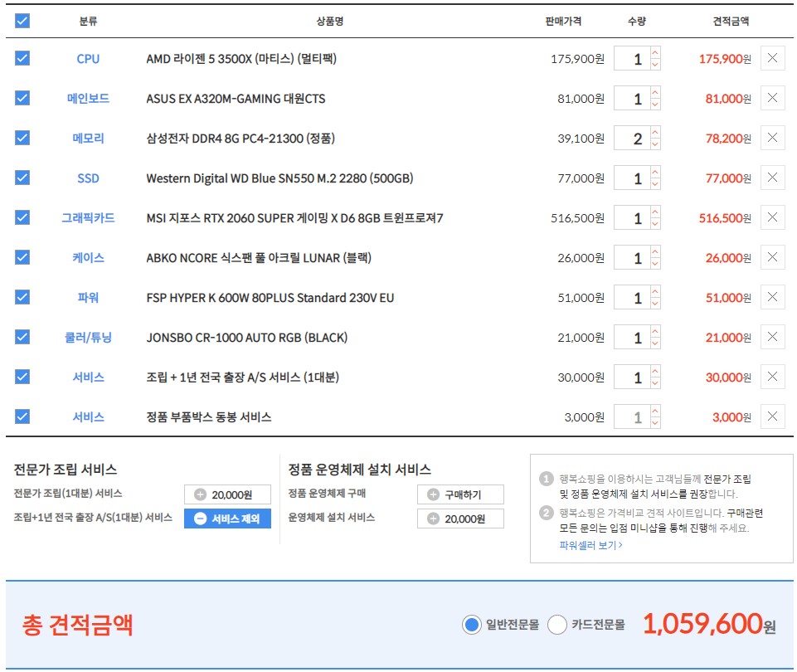Uncheck the CPU row checkbox

tap(22, 58)
